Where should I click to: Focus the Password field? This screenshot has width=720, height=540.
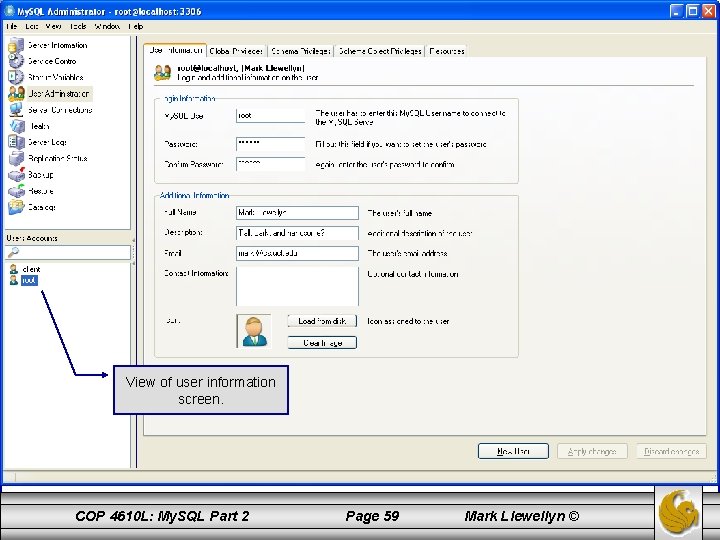[270, 144]
